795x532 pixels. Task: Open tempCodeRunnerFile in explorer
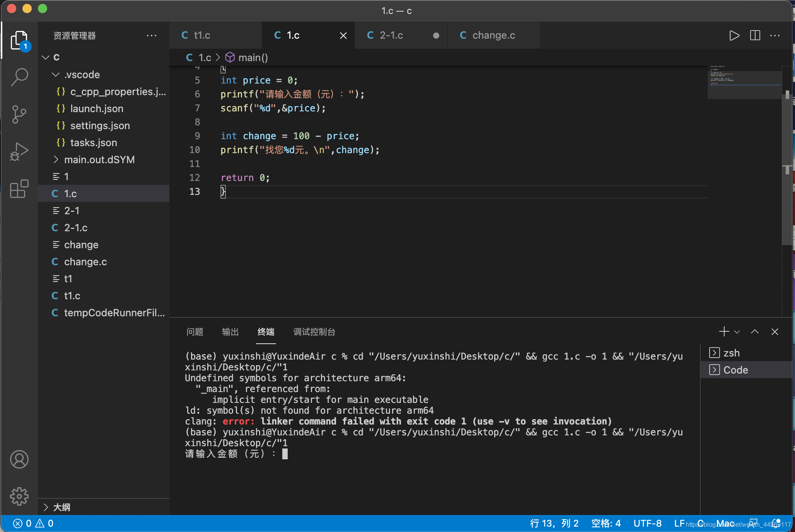(x=104, y=312)
